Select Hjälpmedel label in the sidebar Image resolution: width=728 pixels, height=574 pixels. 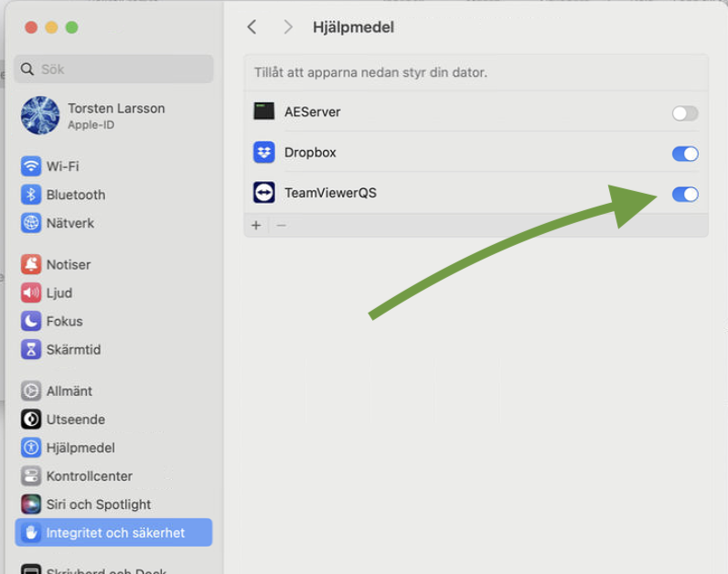pos(80,448)
